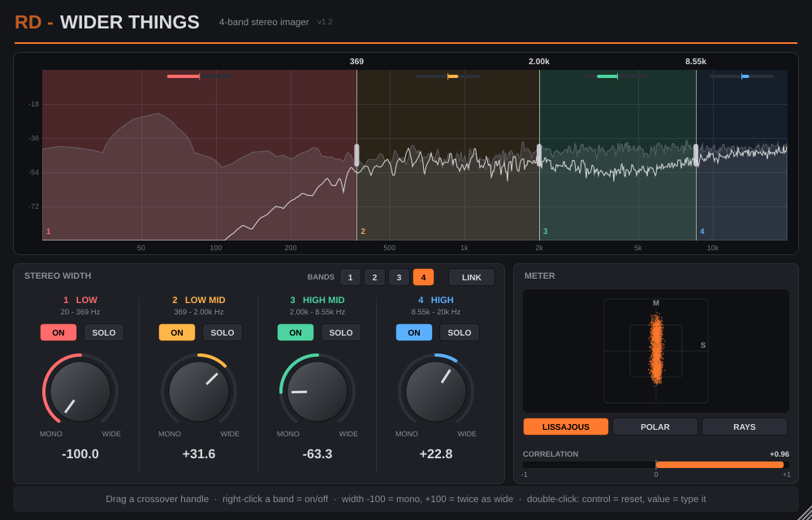Solo the HIGH band
The height and width of the screenshot is (520, 812).
(460, 332)
